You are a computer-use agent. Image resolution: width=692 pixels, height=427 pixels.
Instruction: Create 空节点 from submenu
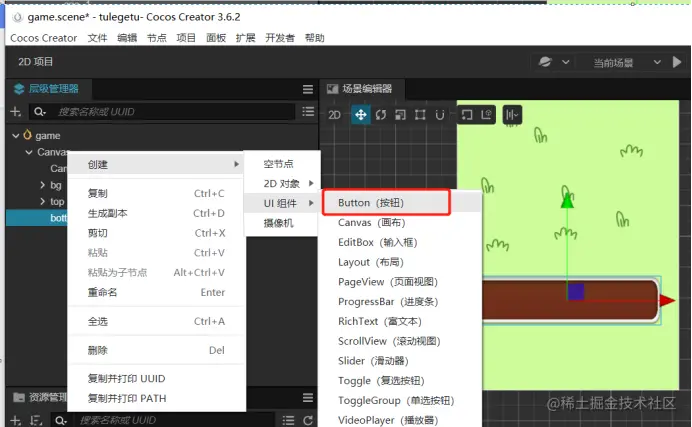click(x=282, y=164)
